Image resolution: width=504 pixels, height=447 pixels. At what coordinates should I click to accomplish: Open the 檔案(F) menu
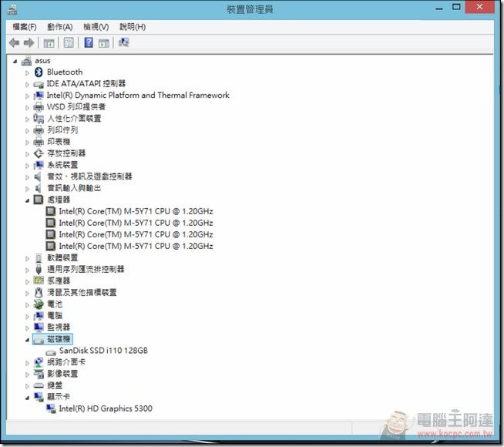click(25, 27)
